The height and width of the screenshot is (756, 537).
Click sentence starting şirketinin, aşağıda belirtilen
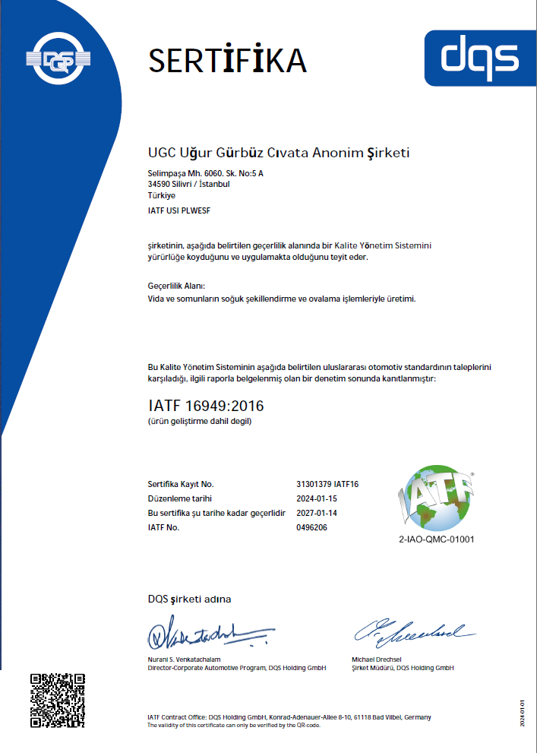click(289, 251)
